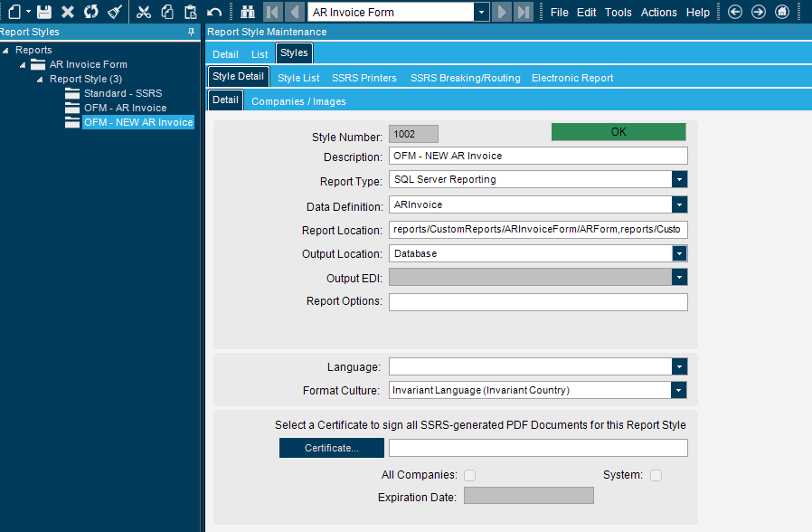
Task: Click the Delete X icon in the toolbar
Action: point(68,12)
